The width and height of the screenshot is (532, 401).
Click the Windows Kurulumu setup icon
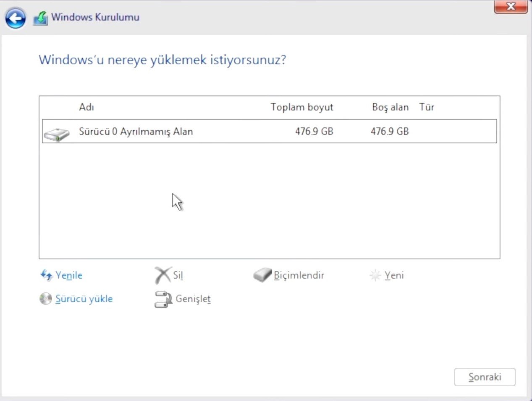point(40,18)
